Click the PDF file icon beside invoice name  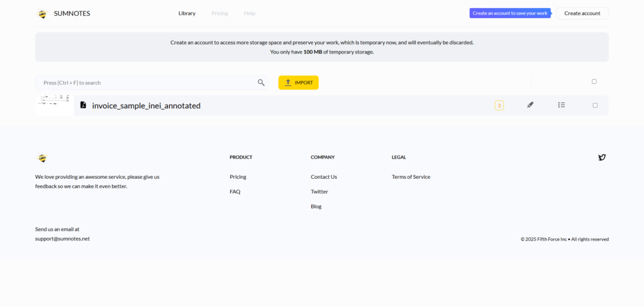point(83,105)
